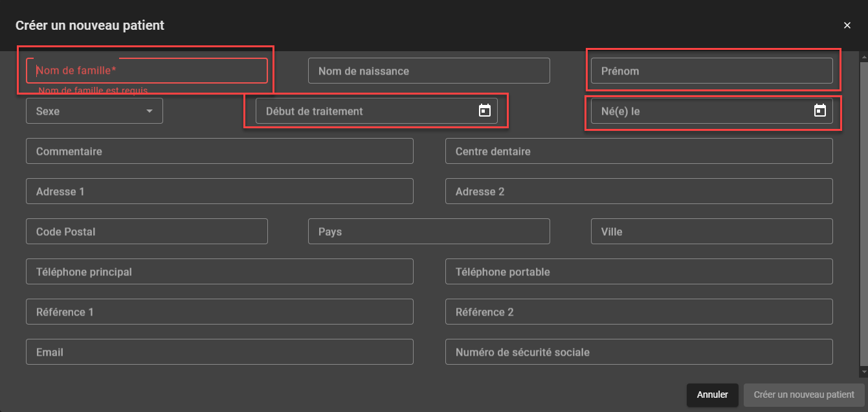Click the Adresse 1 field
Screen dimensions: 868x412
point(219,191)
